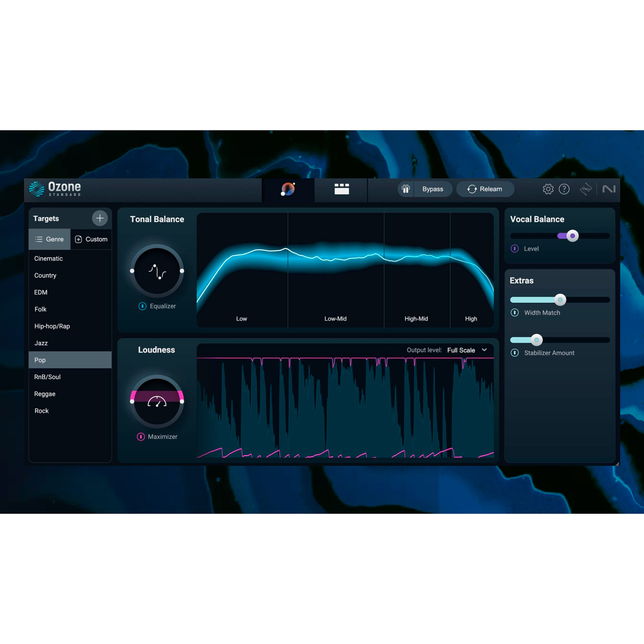644x644 pixels.
Task: Adjust the Vocal Balance Level slider
Action: [572, 236]
